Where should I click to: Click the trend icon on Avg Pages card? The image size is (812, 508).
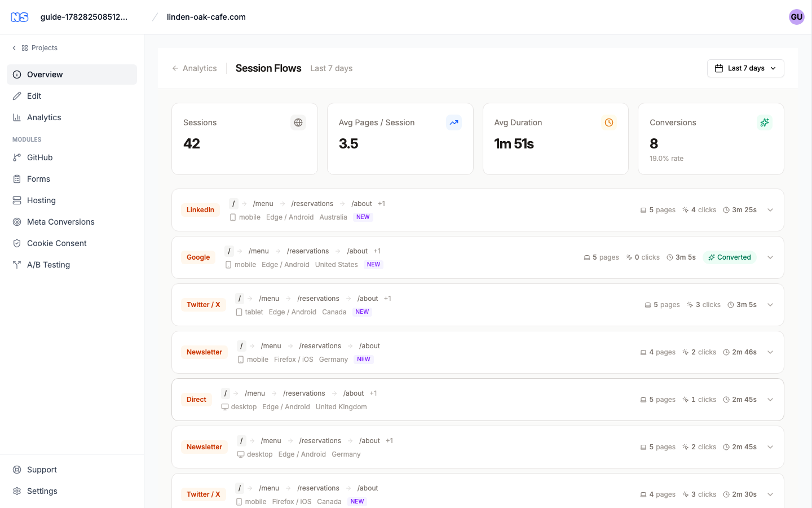454,122
